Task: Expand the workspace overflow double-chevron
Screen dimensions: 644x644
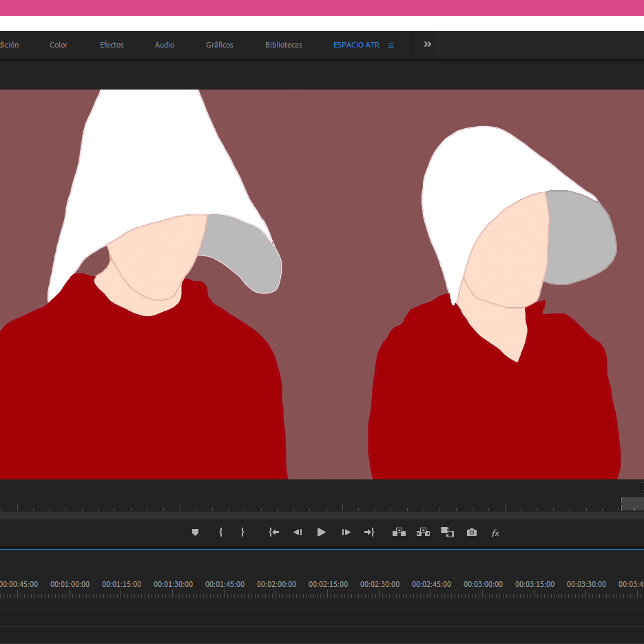Action: 428,44
